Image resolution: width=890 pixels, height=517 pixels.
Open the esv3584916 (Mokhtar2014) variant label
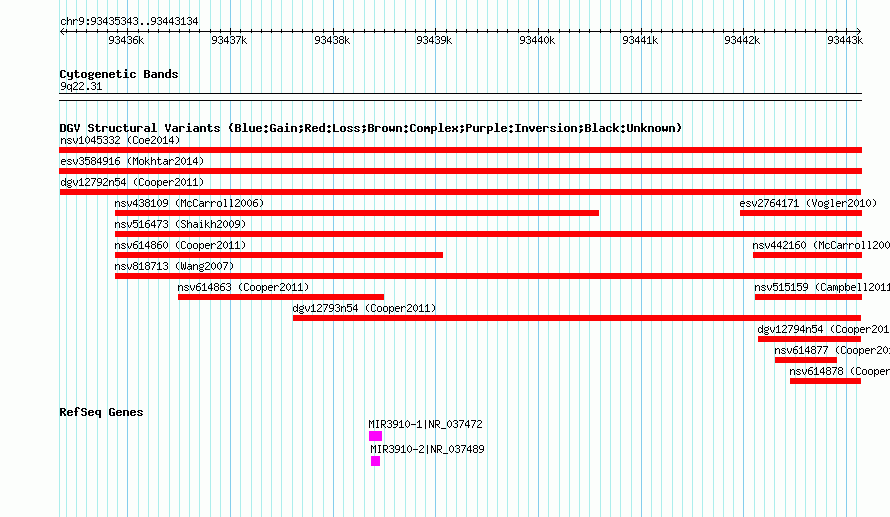(132, 161)
